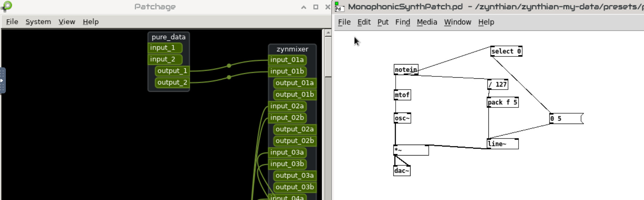Select the mtof object box
The width and height of the screenshot is (644, 200).
coord(403,95)
